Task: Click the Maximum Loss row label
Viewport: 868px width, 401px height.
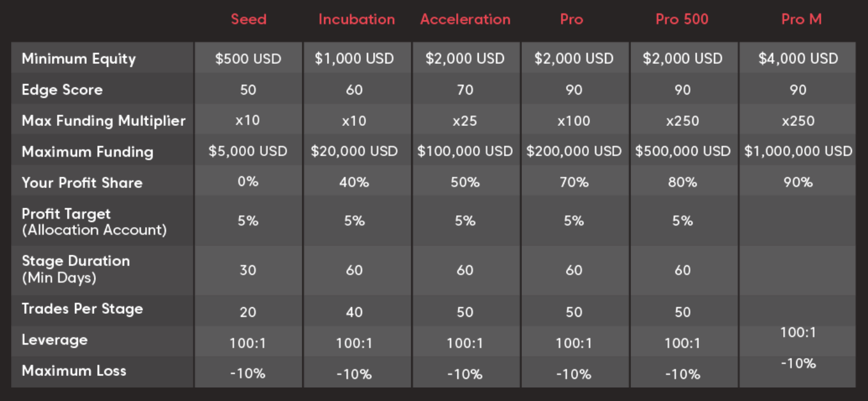Action: click(74, 370)
